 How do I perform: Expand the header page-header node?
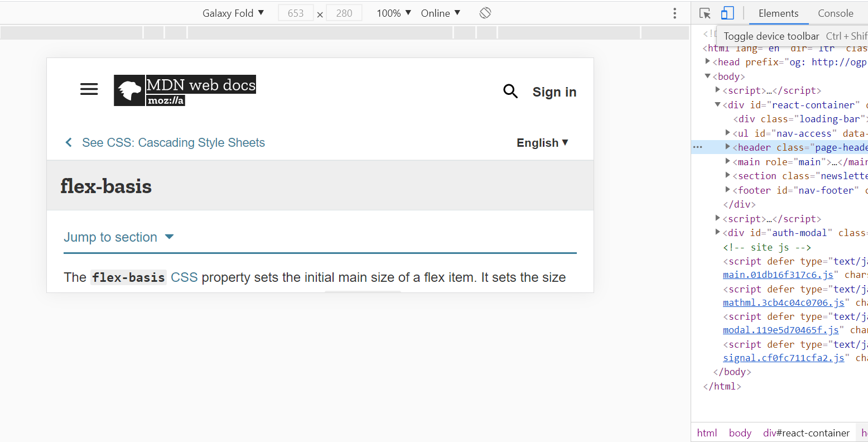(728, 147)
